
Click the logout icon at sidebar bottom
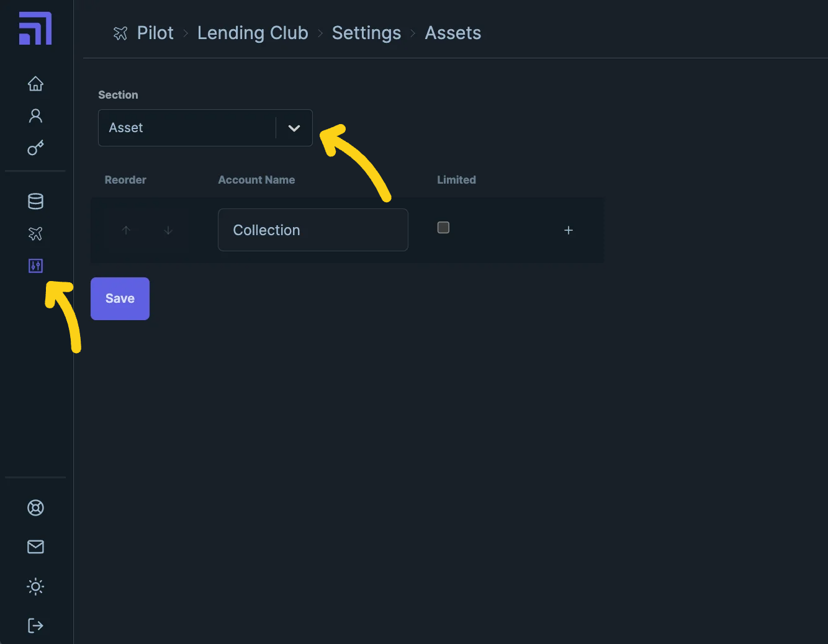[35, 625]
